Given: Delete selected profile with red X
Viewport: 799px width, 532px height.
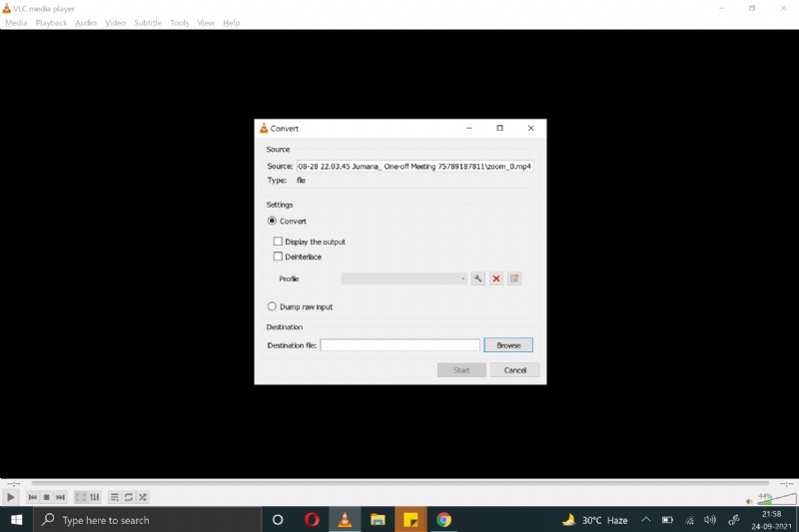Looking at the screenshot, I should 496,278.
